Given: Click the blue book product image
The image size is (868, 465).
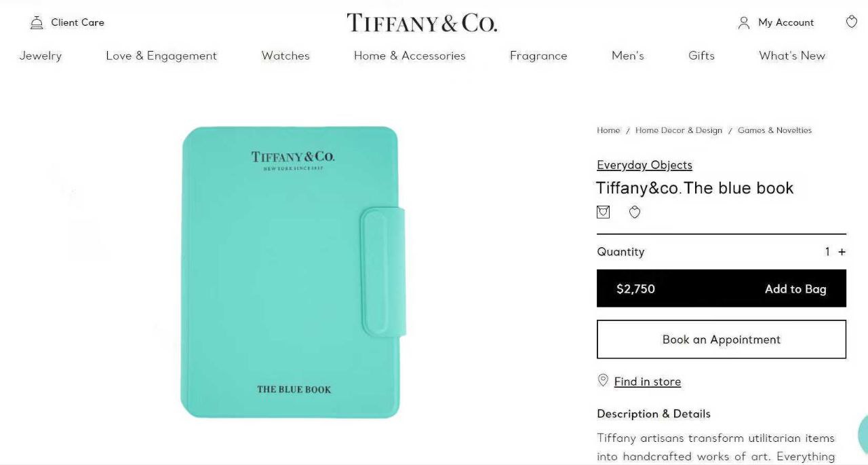Looking at the screenshot, I should tap(293, 272).
